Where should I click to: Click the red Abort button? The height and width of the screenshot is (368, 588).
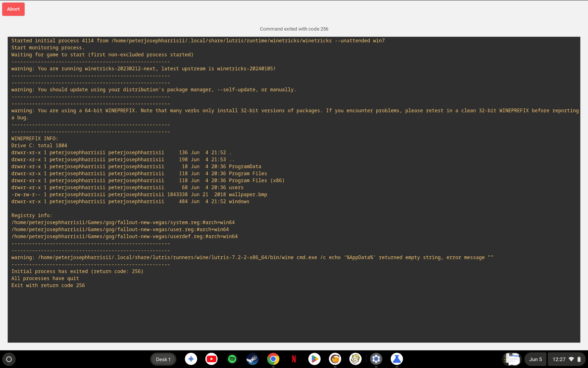click(x=13, y=9)
